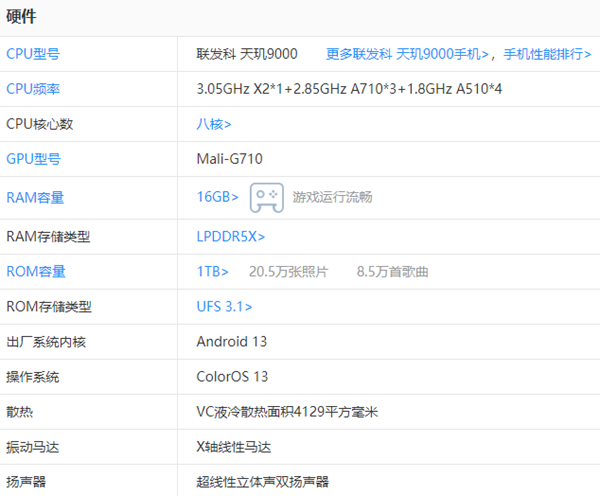Select the UFS 3.1 storage type link
600x496 pixels.
click(224, 306)
